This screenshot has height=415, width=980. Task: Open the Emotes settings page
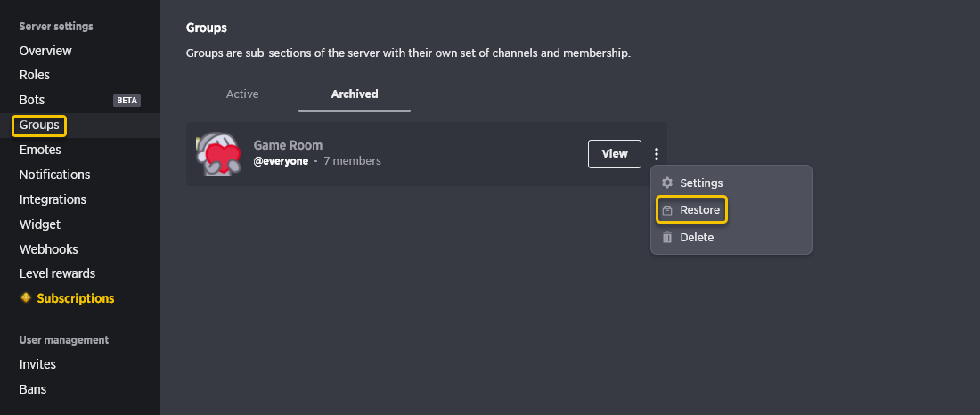click(x=40, y=150)
